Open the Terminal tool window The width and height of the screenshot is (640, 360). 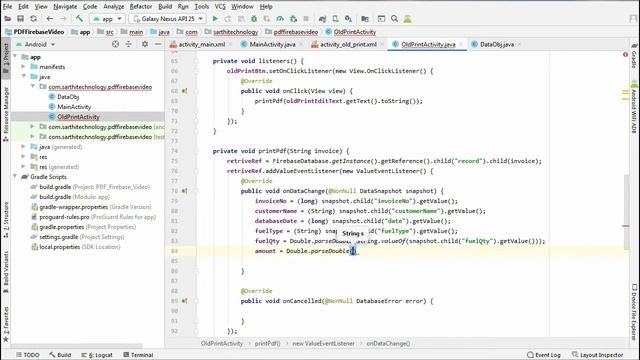(x=138, y=355)
